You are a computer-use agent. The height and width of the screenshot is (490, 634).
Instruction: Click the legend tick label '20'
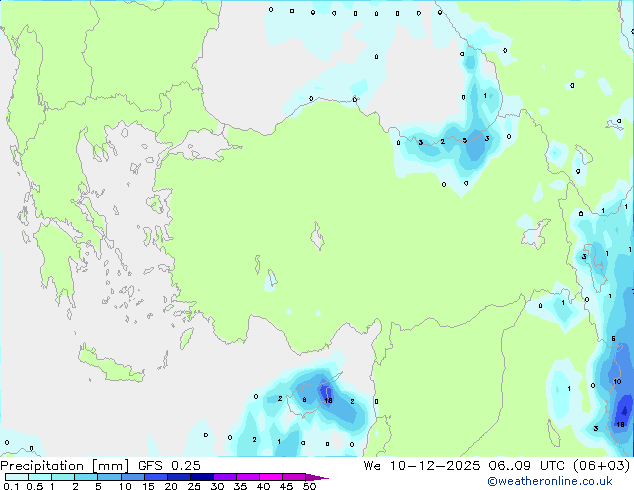click(171, 486)
